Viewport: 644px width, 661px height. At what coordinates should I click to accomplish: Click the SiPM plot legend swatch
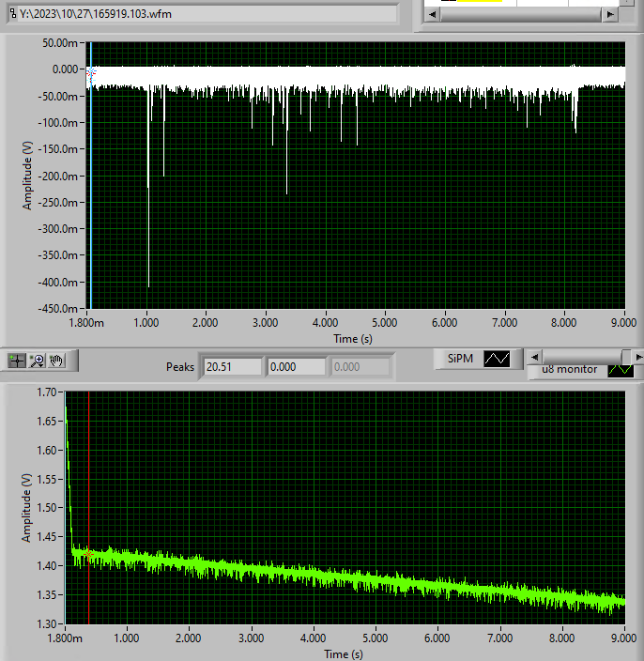(x=497, y=359)
